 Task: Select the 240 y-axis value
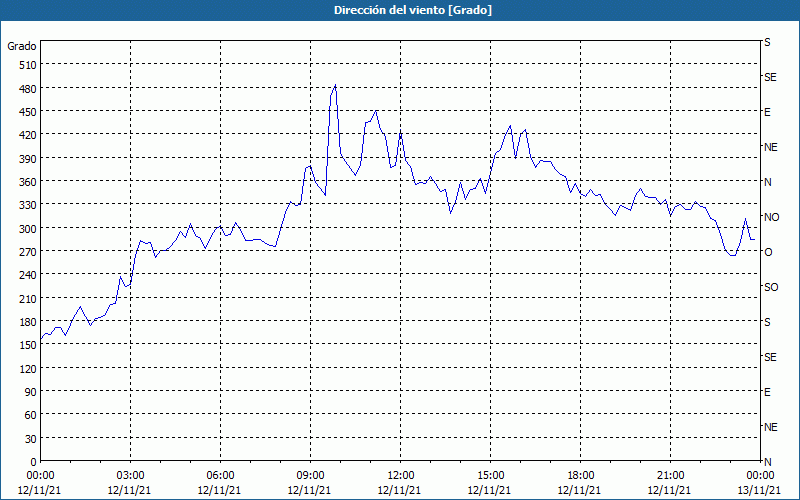28,276
